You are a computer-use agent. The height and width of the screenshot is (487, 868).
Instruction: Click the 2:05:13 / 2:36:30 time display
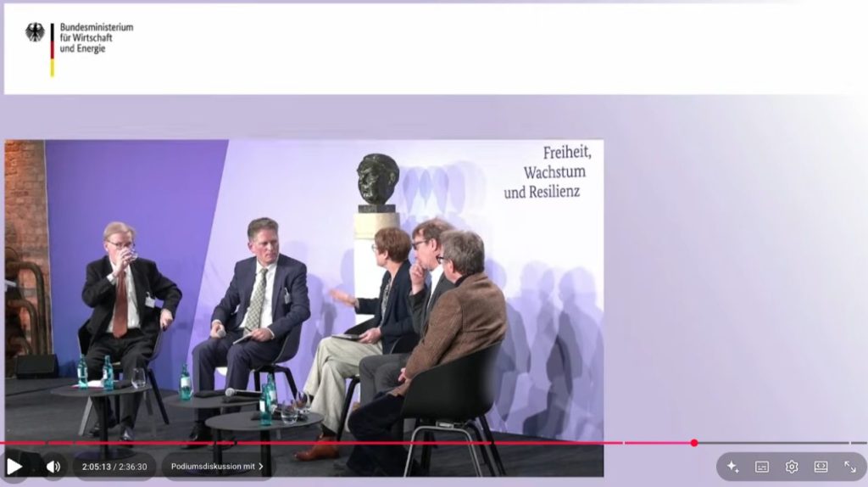[x=114, y=467]
